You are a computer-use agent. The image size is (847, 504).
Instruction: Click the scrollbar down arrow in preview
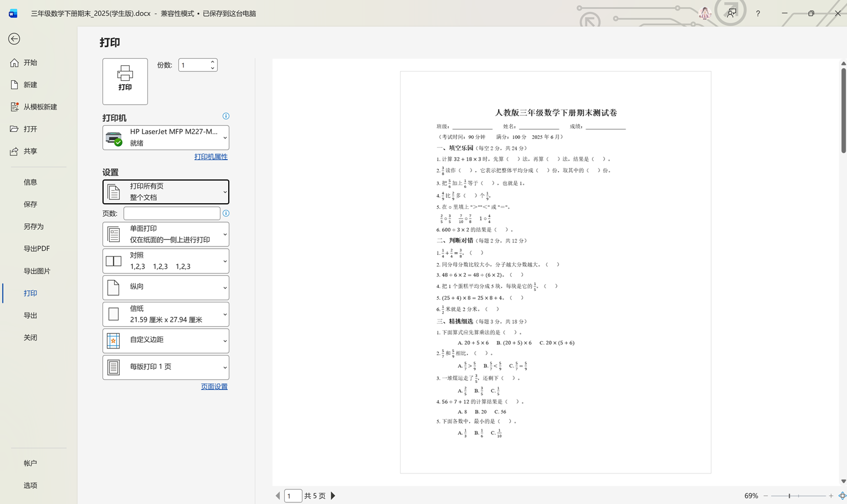tap(844, 481)
